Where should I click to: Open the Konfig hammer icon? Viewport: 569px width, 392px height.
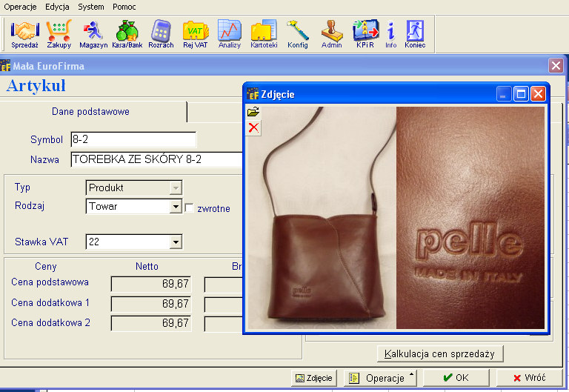tap(298, 35)
